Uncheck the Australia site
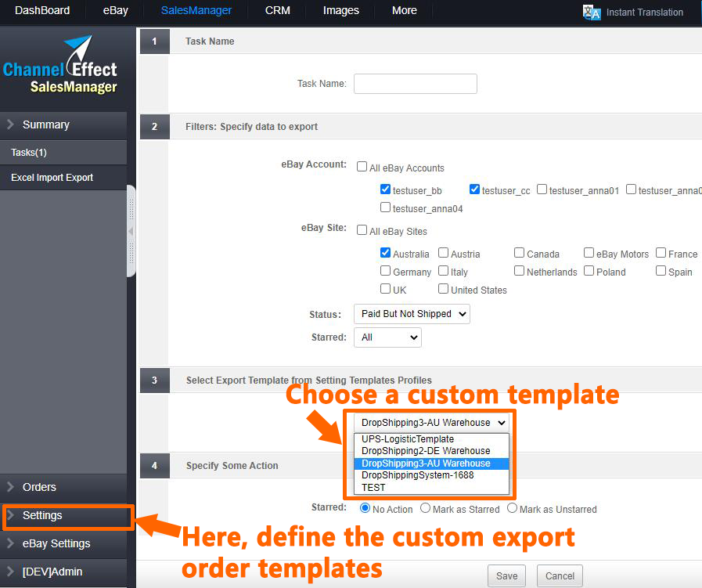This screenshot has width=702, height=588. pyautogui.click(x=385, y=253)
